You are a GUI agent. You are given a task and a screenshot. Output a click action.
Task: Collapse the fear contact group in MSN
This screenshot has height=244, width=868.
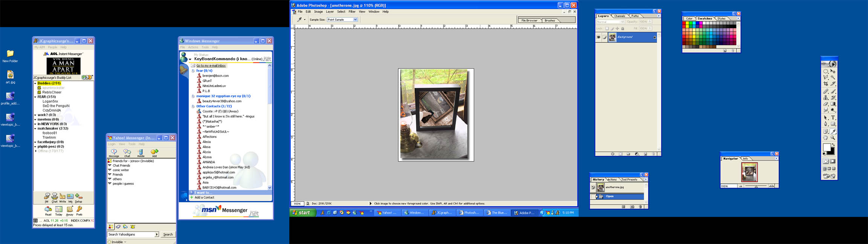[x=193, y=71]
